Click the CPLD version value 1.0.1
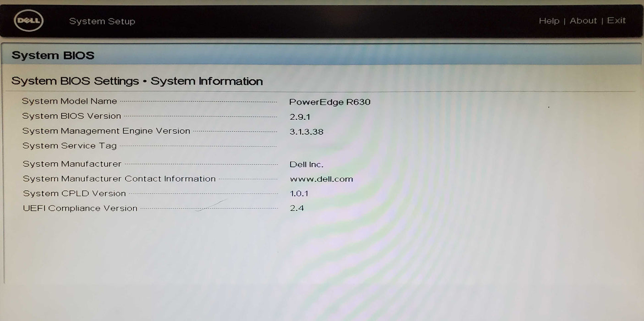Viewport: 644px width, 321px height. pos(299,194)
